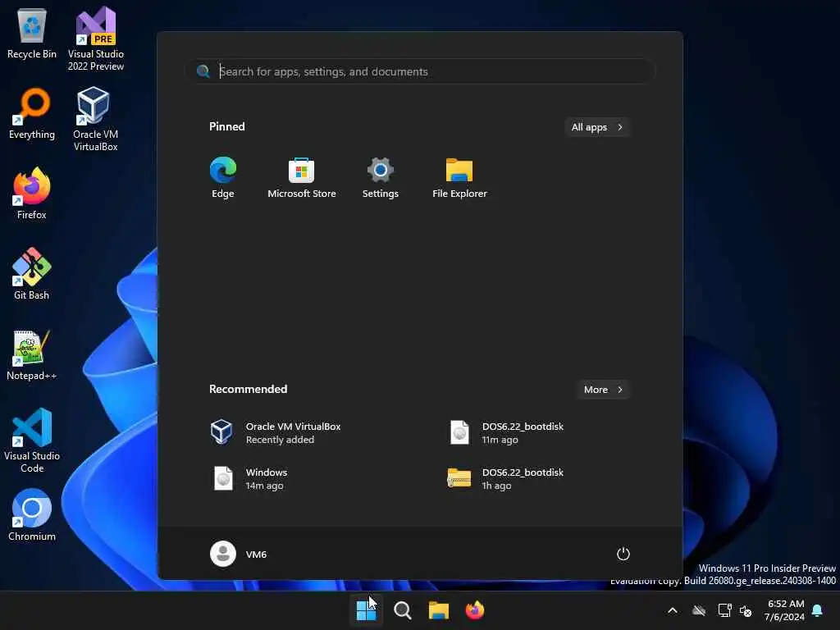840x630 pixels.
Task: Open the Recycle Bin desktop icon
Action: tap(32, 34)
